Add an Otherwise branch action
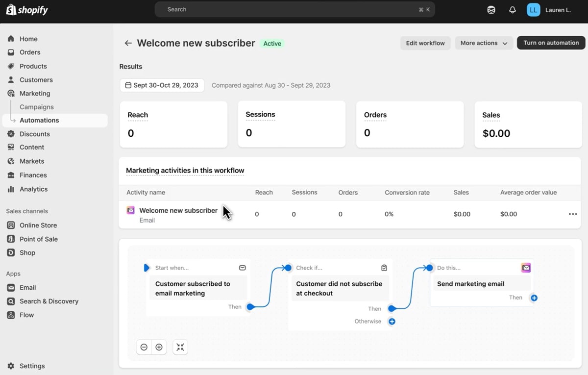The width and height of the screenshot is (588, 375). (392, 321)
